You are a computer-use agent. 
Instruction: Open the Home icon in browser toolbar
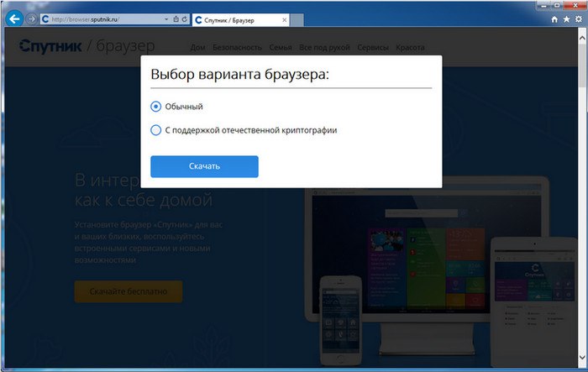pyautogui.click(x=554, y=19)
